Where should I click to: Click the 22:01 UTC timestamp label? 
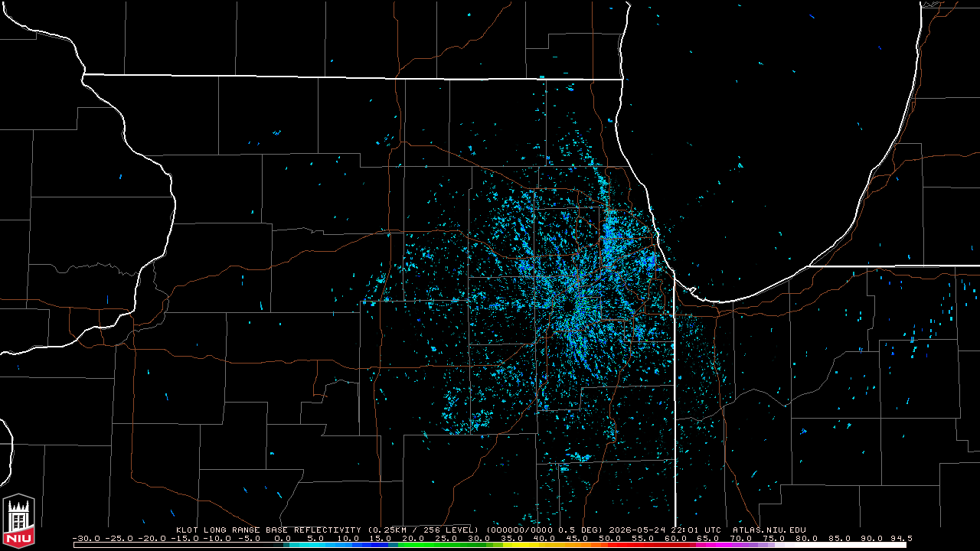click(x=697, y=530)
